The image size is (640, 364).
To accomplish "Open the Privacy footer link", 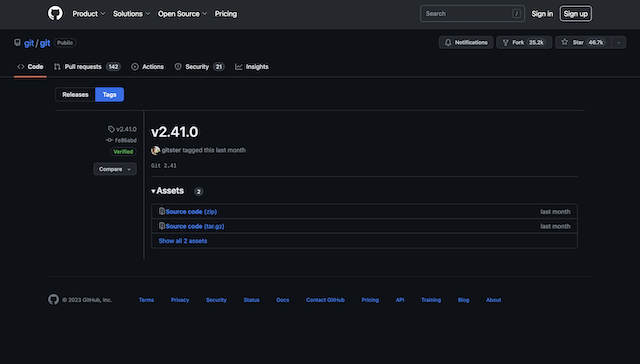I will [180, 300].
